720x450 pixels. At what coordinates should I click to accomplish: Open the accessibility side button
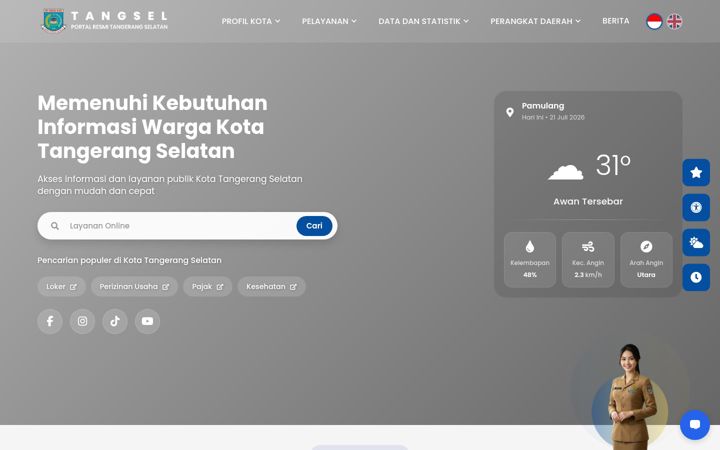pyautogui.click(x=696, y=208)
